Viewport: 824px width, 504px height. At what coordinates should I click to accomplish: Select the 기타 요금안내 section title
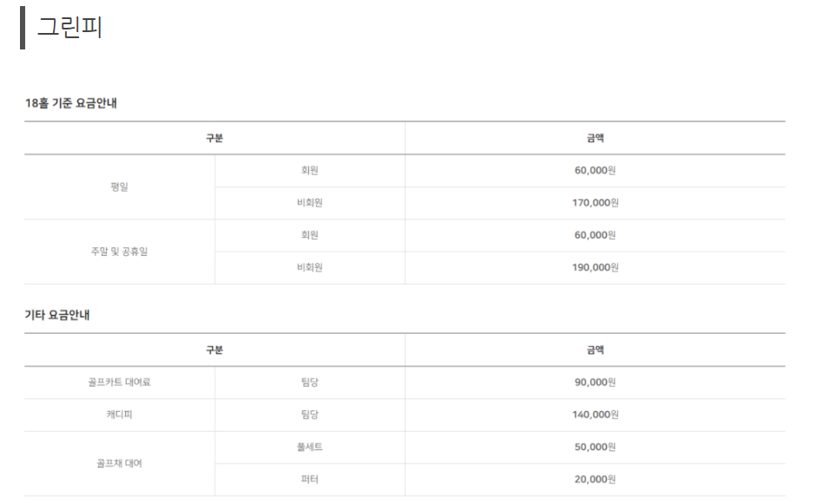click(x=57, y=315)
